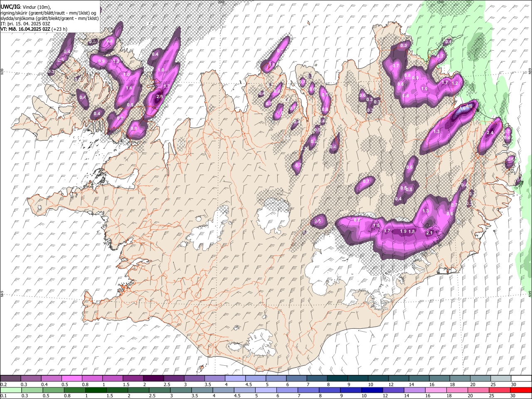Select the pale grey 25–30 snow scale swatch
Viewport: 532px width, 399px height.
coord(500,378)
